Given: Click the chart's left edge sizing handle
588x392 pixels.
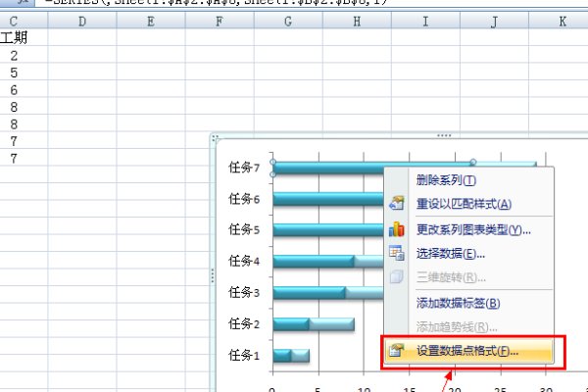Looking at the screenshot, I should [x=213, y=275].
